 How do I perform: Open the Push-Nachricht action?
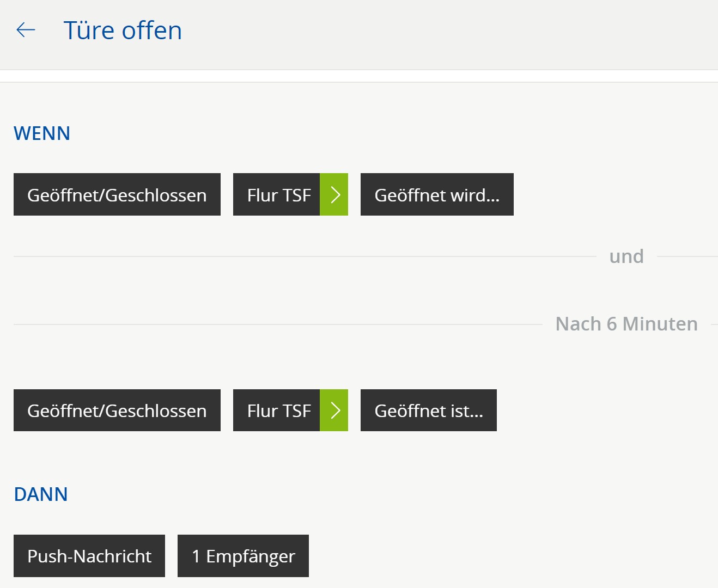coord(89,556)
